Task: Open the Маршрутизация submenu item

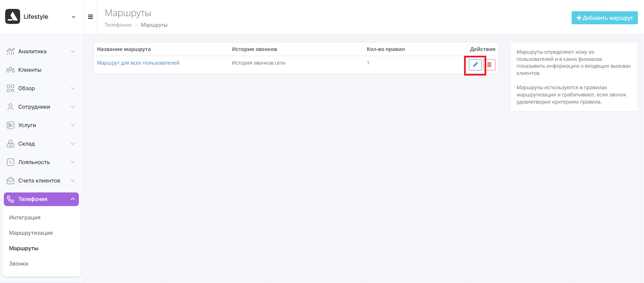Action: coord(31,233)
